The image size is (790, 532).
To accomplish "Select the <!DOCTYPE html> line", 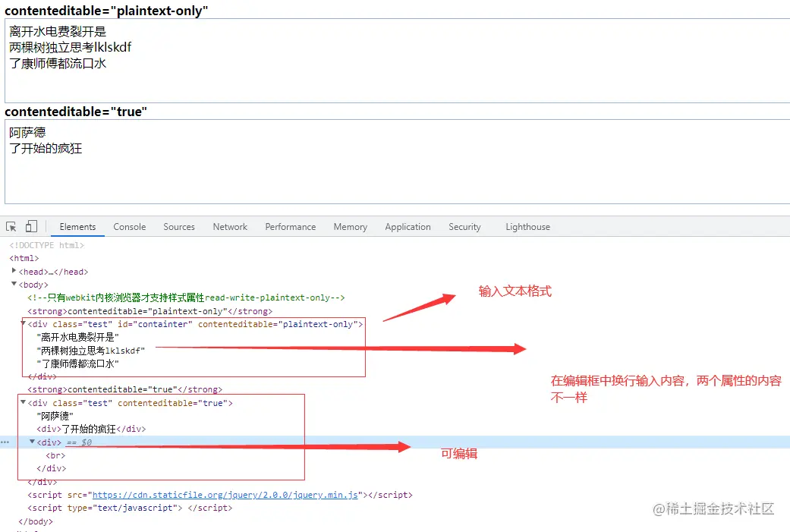I will 47,245.
